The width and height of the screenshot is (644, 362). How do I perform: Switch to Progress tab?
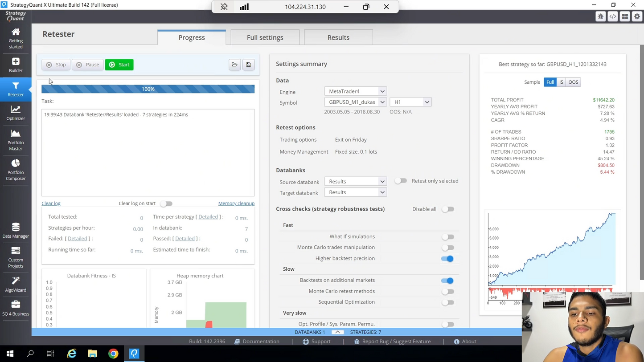(192, 37)
